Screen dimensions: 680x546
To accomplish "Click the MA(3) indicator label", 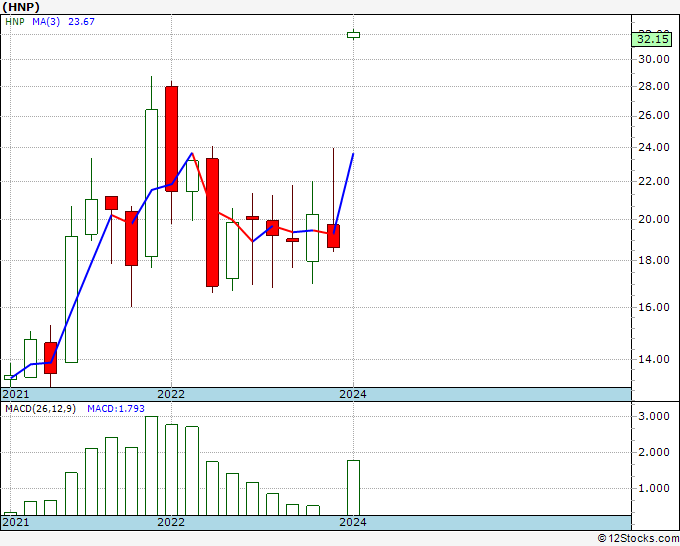I will pyautogui.click(x=46, y=22).
